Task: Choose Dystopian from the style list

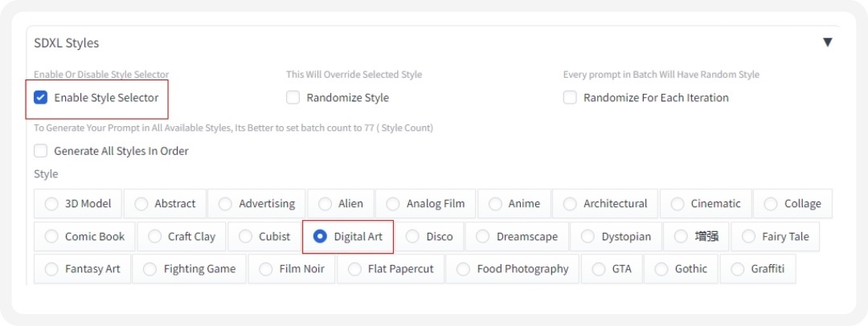Action: pos(588,236)
